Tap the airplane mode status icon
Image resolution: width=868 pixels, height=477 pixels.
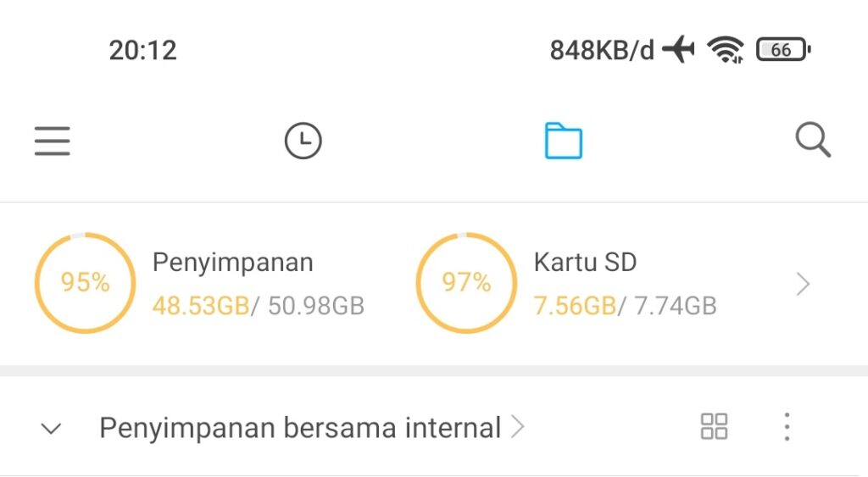pyautogui.click(x=679, y=49)
